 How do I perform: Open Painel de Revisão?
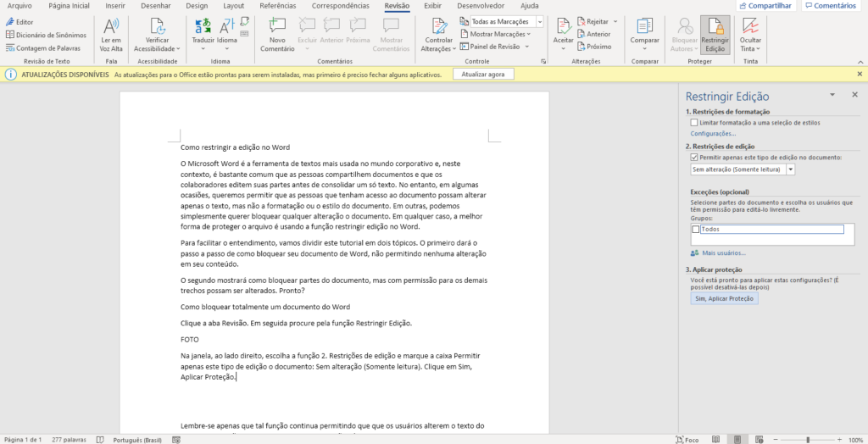[x=490, y=47]
